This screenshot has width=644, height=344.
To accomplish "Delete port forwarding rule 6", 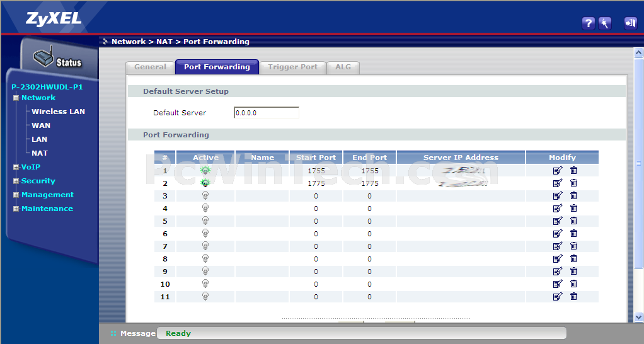I will pyautogui.click(x=574, y=233).
